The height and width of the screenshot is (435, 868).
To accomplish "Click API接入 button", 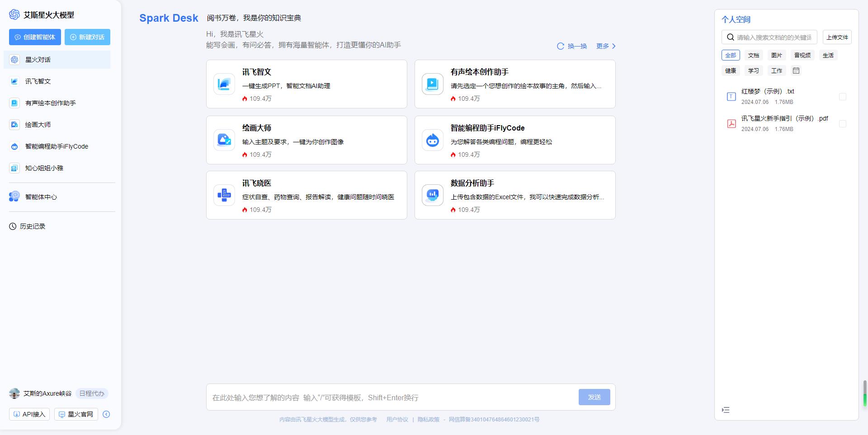I will click(x=29, y=414).
